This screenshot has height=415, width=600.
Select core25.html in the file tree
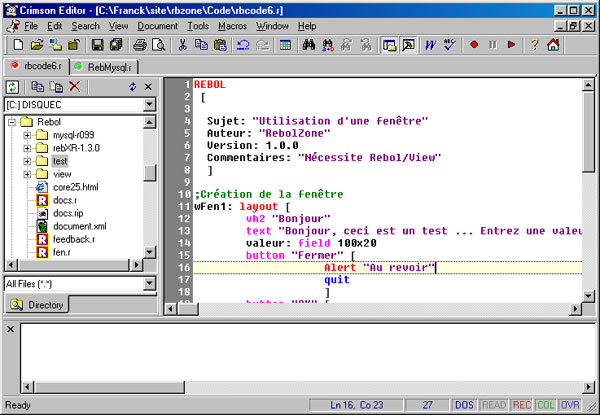75,187
